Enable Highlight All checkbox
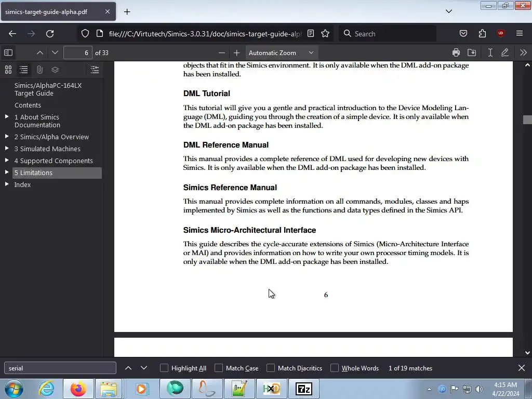Viewport: 532px width, 399px height. [x=164, y=368]
